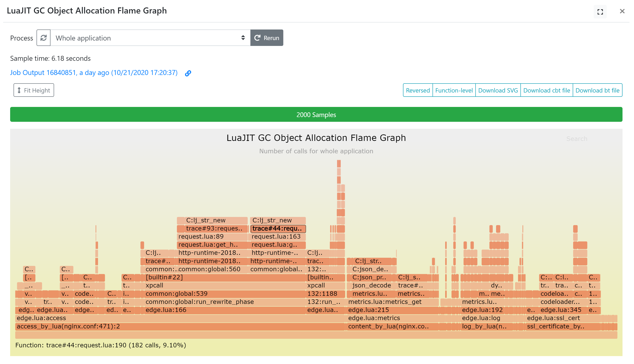Click the request.lua:163 frame
634x364 pixels.
[x=278, y=237]
